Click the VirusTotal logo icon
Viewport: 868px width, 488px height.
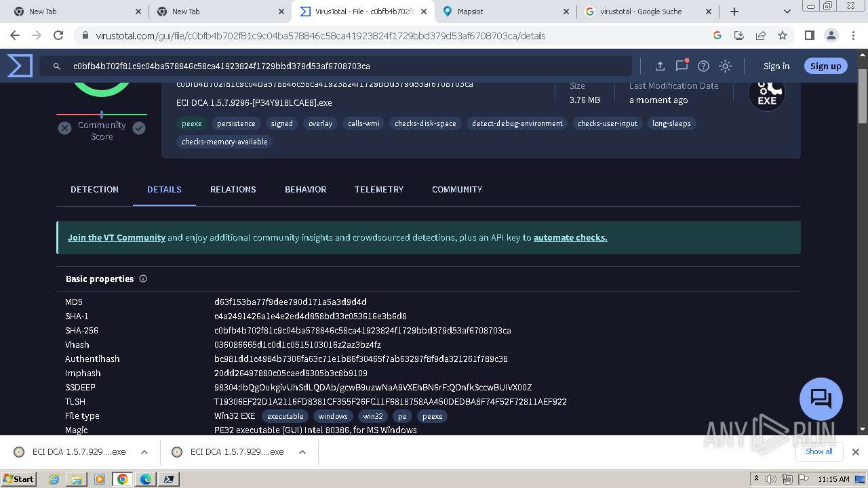(x=20, y=66)
